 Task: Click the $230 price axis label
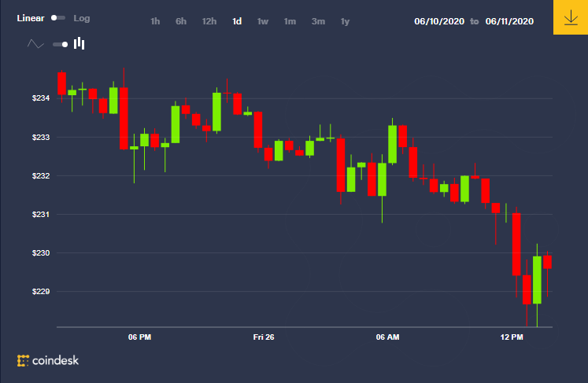coord(41,253)
